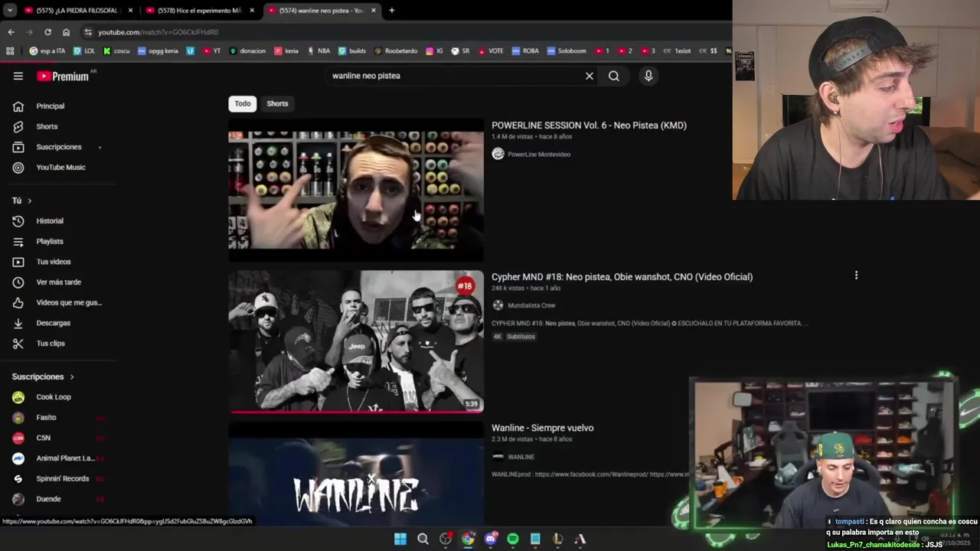Open Windows taskbar search

pyautogui.click(x=423, y=539)
